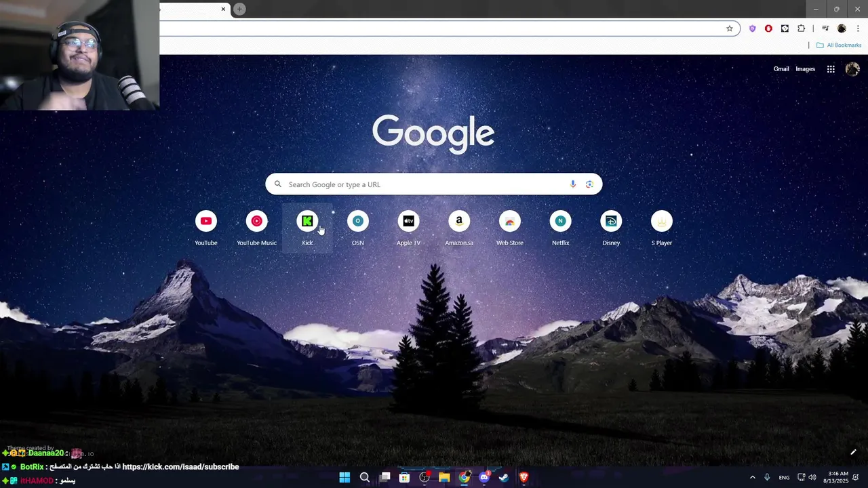Click the purple shield extension icon
The height and width of the screenshot is (488, 868).
pyautogui.click(x=752, y=28)
